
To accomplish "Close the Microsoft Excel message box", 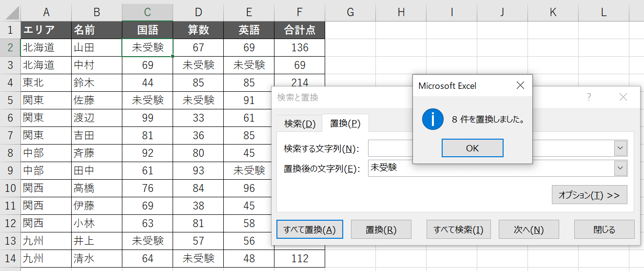I will [520, 85].
